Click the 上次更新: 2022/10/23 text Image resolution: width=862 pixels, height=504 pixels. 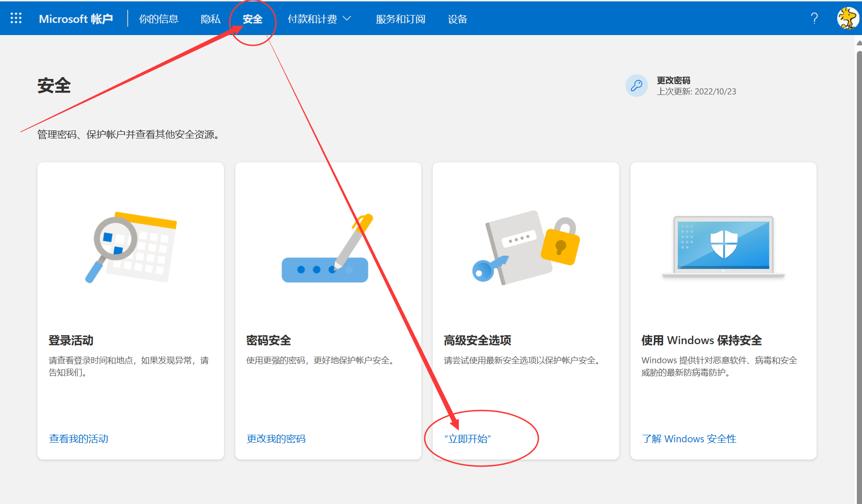pyautogui.click(x=696, y=92)
